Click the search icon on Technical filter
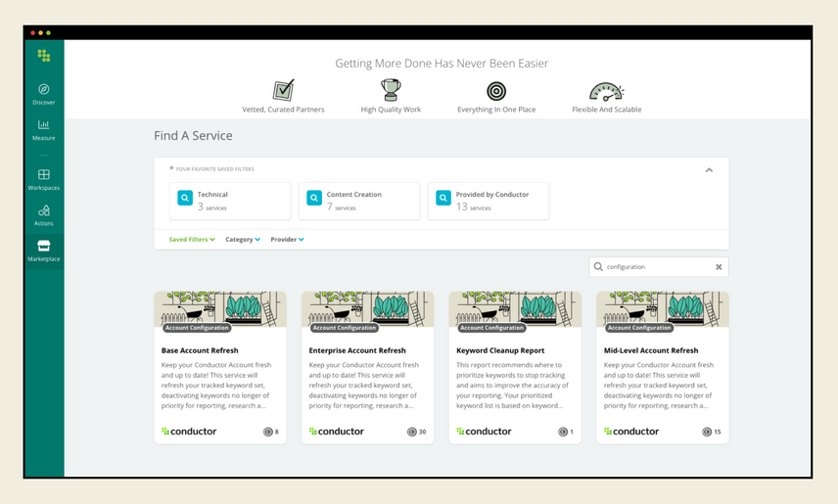This screenshot has height=504, width=838. pos(185,198)
